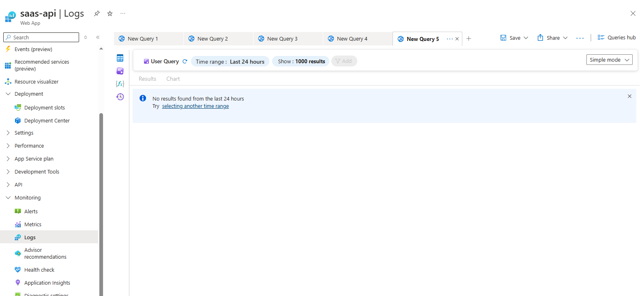The width and height of the screenshot is (644, 296).
Task: Switch to the New Query 2 tab
Action: 218,39
